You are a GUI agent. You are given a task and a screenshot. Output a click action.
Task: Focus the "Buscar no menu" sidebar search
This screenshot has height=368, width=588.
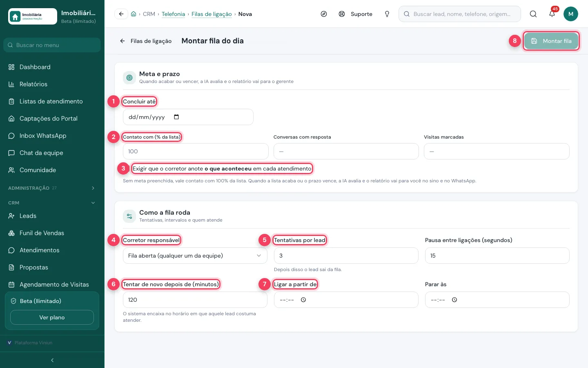pos(52,45)
